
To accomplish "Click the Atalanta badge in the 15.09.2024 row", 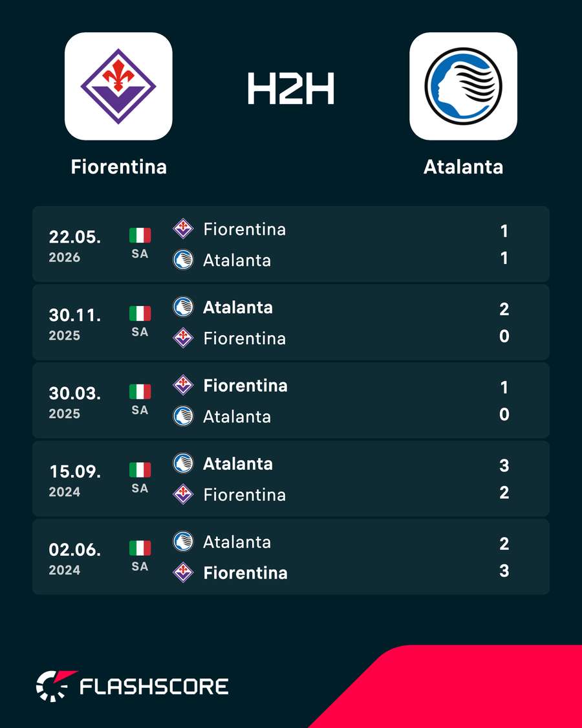I will [183, 463].
